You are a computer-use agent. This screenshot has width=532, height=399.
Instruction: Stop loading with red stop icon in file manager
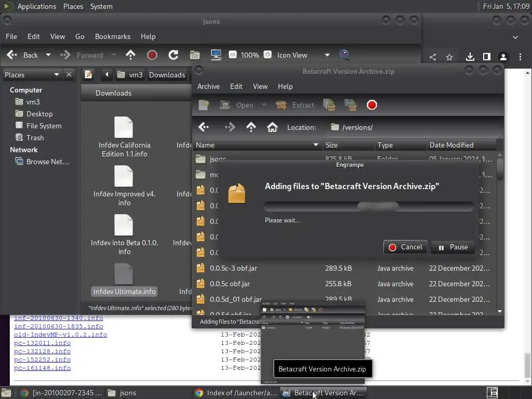coord(152,55)
